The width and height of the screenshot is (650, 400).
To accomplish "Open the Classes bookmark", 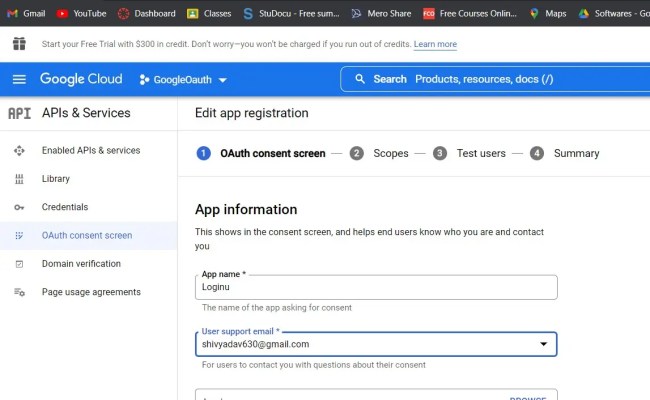I will click(209, 13).
